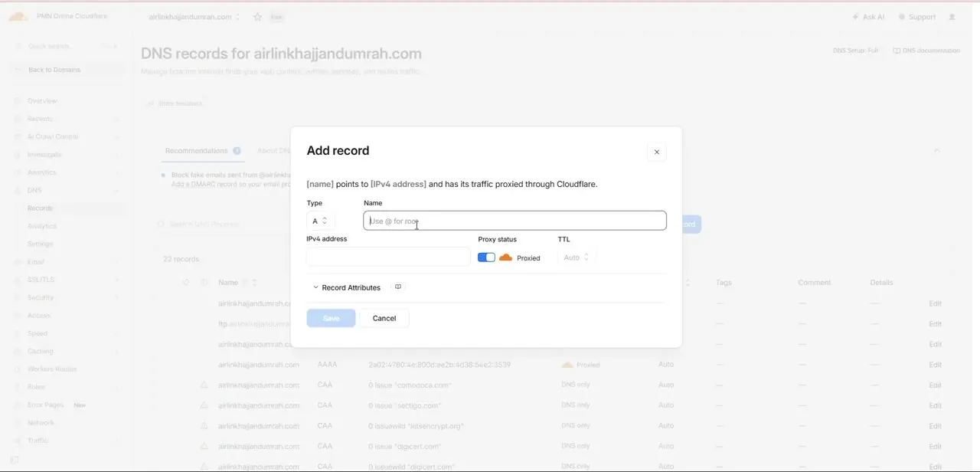
Task: Close the Add record dialog
Action: click(x=656, y=152)
